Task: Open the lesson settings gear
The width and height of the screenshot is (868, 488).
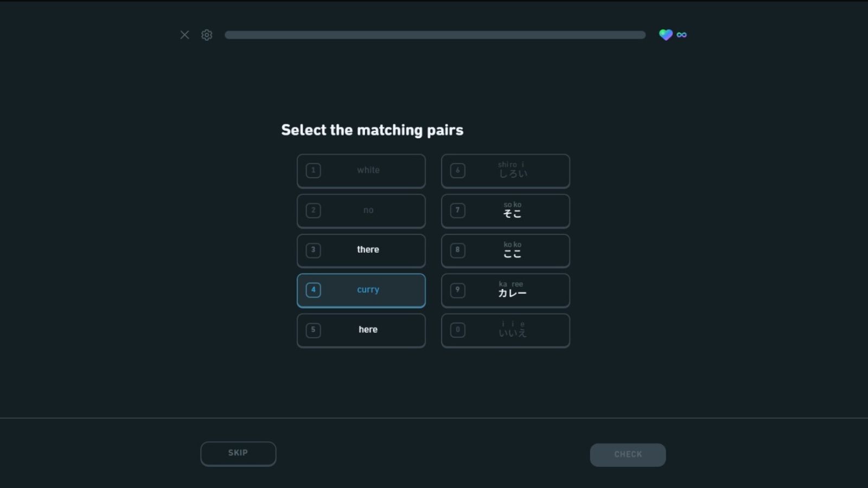Action: [x=207, y=35]
